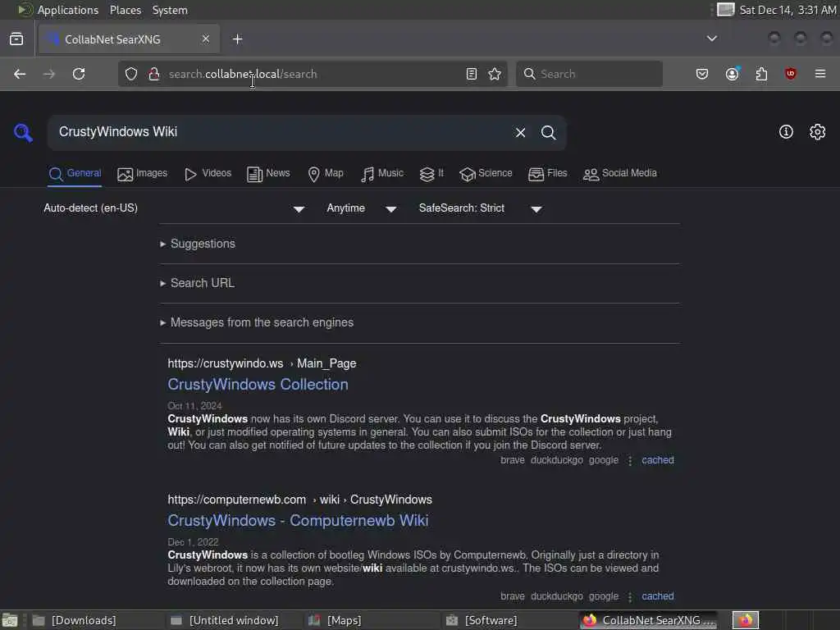Open the SearXNG About info icon
This screenshot has height=630, width=840.
tap(786, 132)
